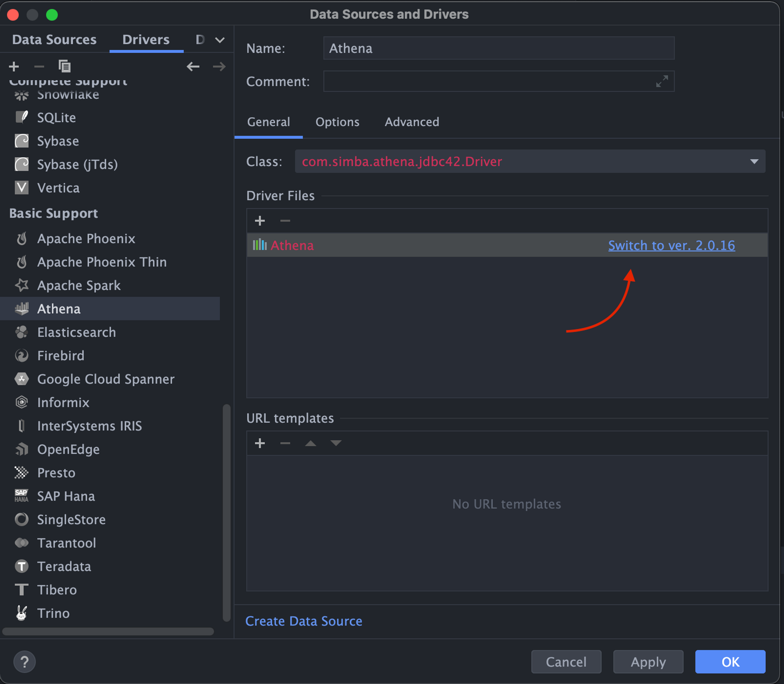Move URL template up

(x=310, y=443)
